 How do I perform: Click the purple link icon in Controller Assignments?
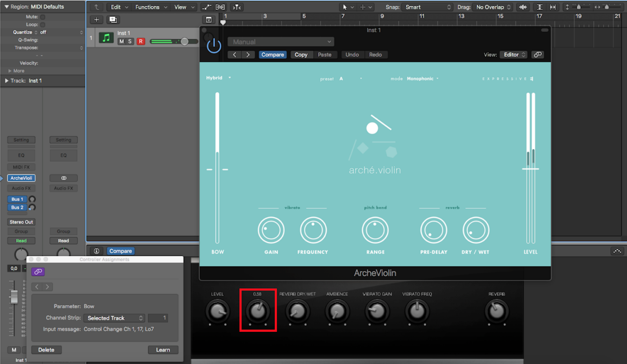(38, 272)
